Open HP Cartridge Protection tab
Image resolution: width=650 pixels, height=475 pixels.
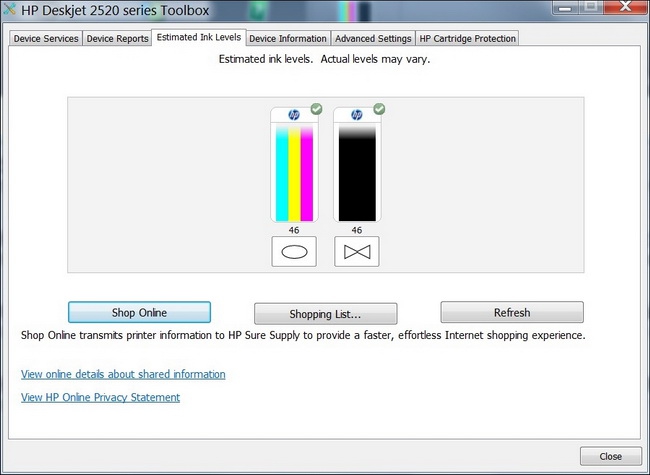(x=467, y=39)
